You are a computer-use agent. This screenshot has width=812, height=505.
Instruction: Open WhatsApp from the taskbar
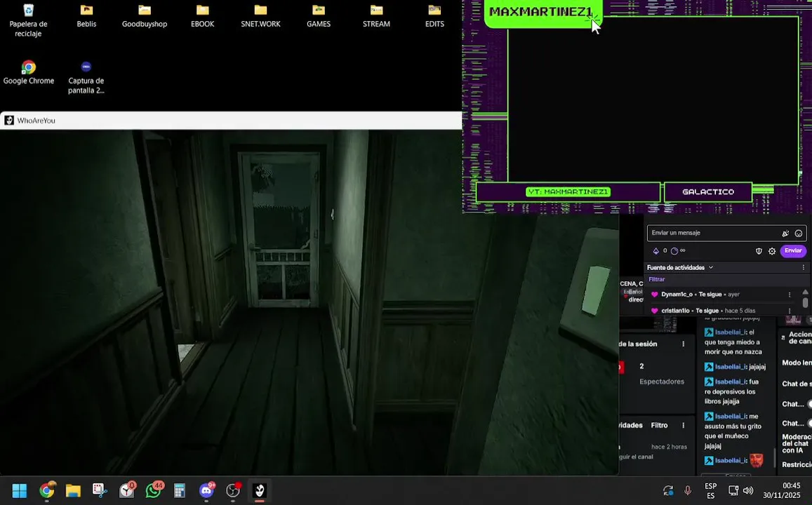tap(153, 490)
